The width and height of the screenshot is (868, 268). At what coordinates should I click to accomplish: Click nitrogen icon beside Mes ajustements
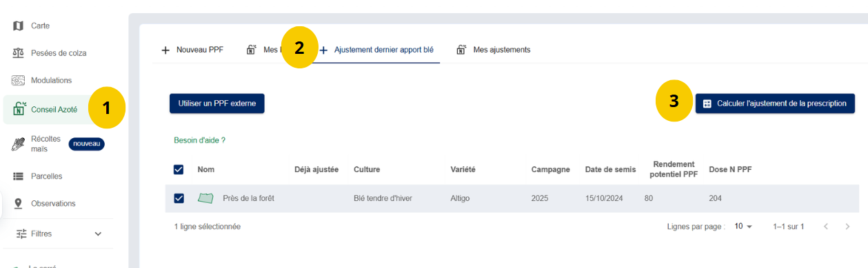461,50
